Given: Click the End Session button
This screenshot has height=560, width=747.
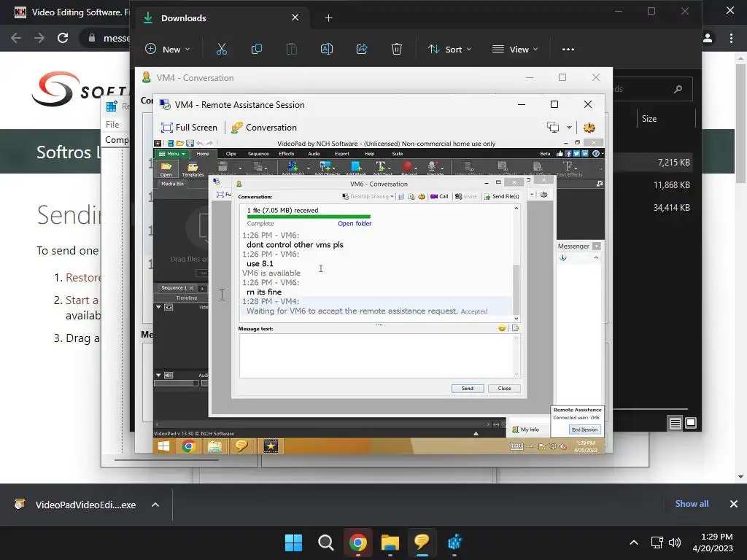Looking at the screenshot, I should 584,429.
